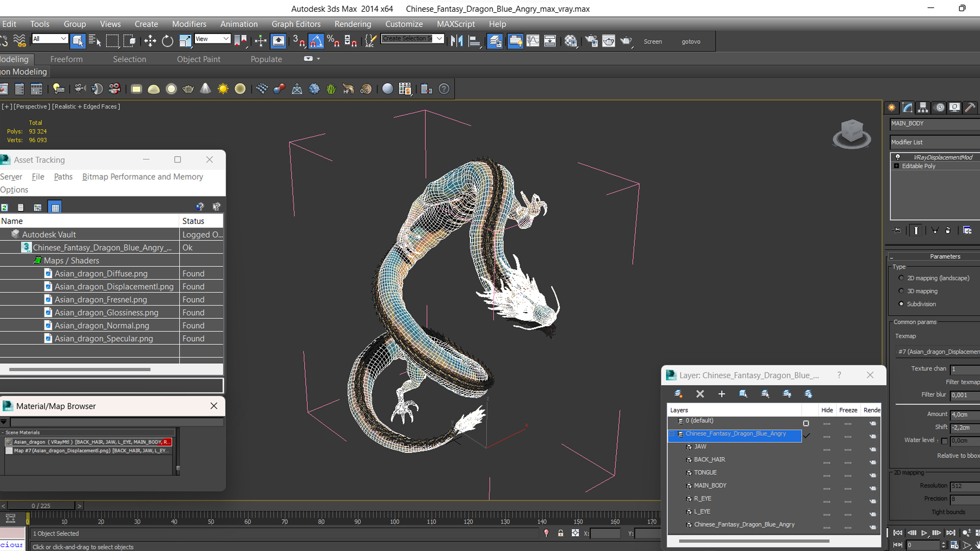980x551 pixels.
Task: Toggle Angle Snap button
Action: pyautogui.click(x=316, y=41)
